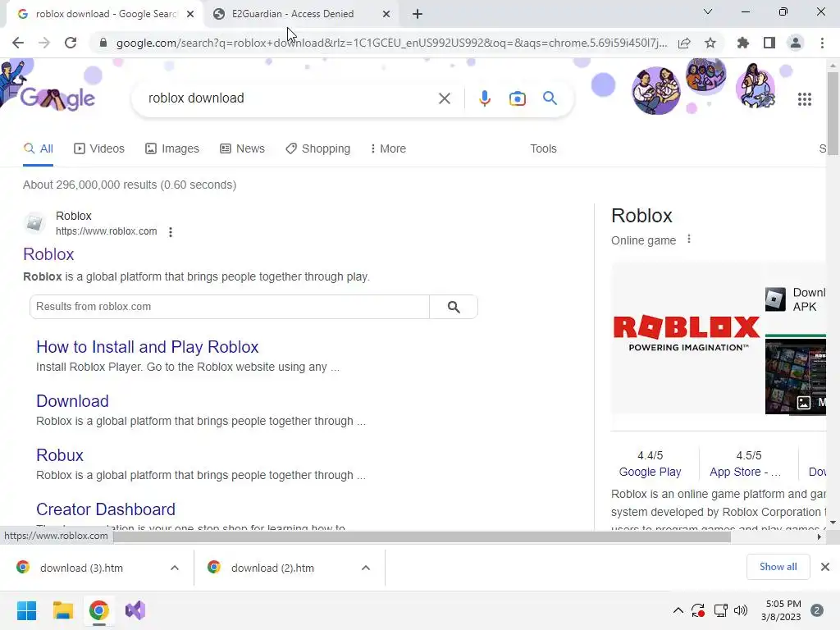
Task: Submit search with the blue magnifier
Action: pyautogui.click(x=550, y=98)
